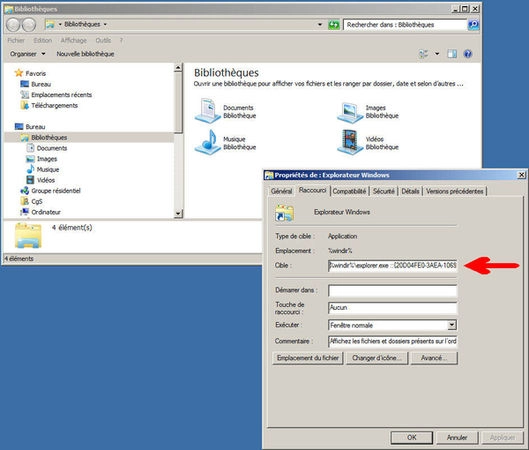Expand the view options dropdown arrow

click(437, 54)
